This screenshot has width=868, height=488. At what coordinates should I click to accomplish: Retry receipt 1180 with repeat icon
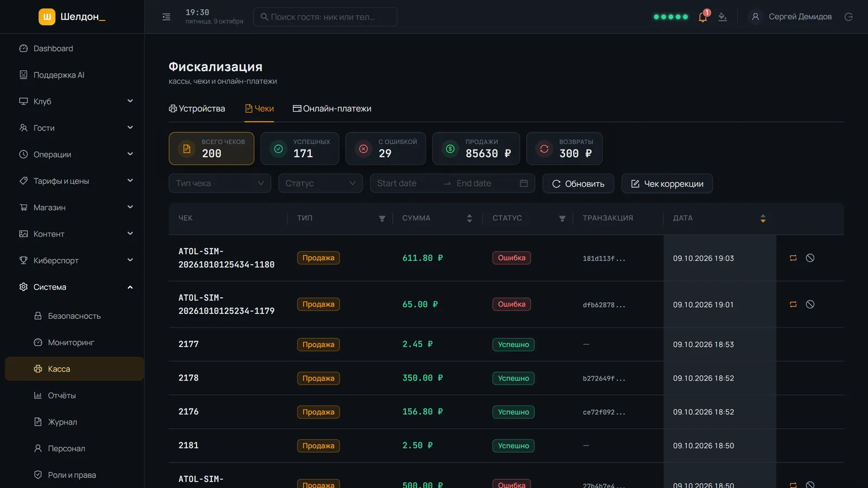(793, 258)
